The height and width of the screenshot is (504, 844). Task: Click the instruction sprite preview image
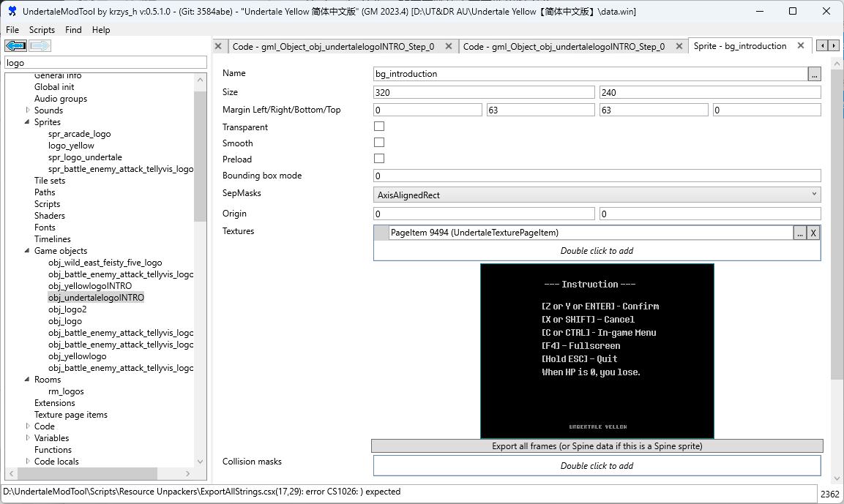click(x=597, y=351)
